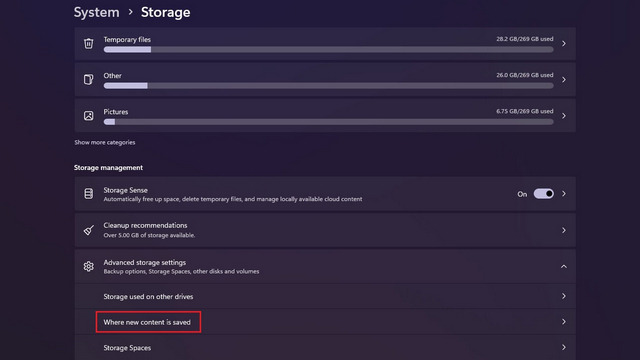The height and width of the screenshot is (360, 640).
Task: Click the Cleanup recommendations broom icon
Action: tap(89, 230)
